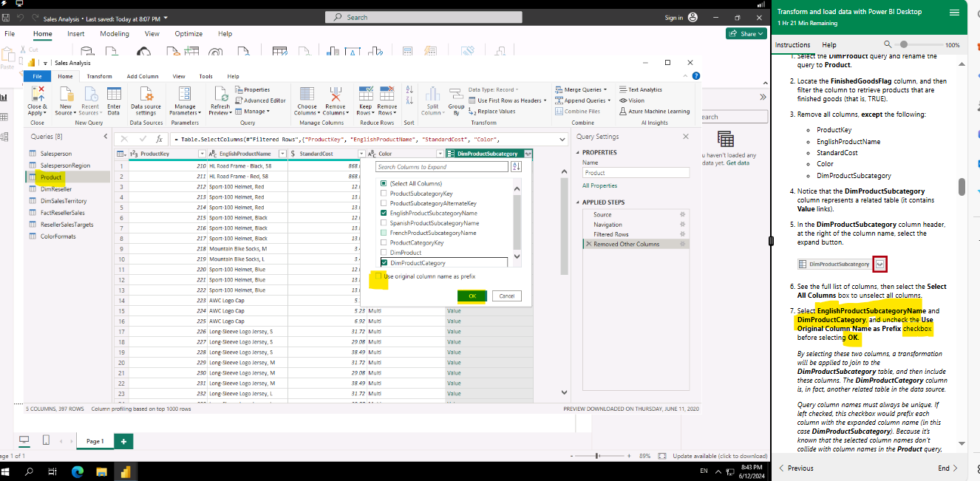Image resolution: width=980 pixels, height=481 pixels.
Task: Open the Append Queries dropdown
Action: pyautogui.click(x=582, y=100)
